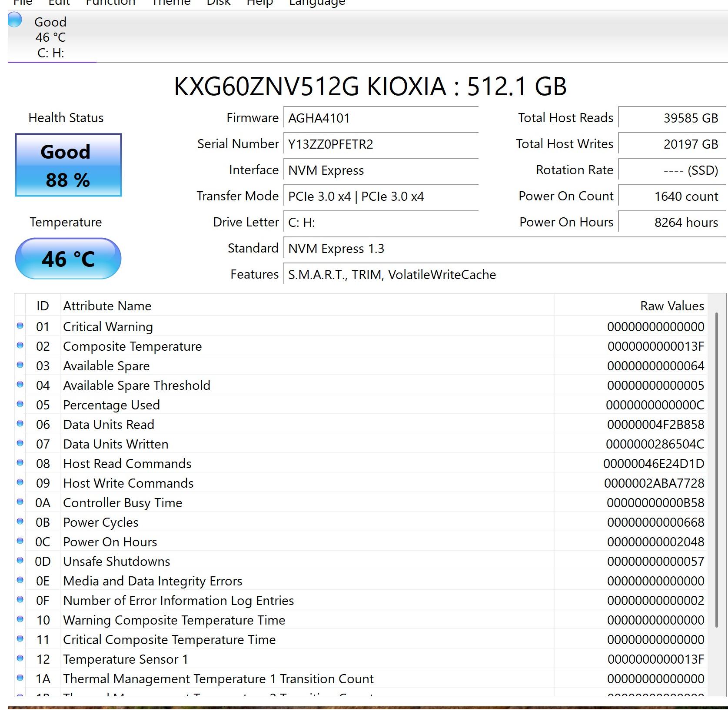Click the status dot beside Host Write Commands
This screenshot has width=728, height=728.
click(20, 482)
